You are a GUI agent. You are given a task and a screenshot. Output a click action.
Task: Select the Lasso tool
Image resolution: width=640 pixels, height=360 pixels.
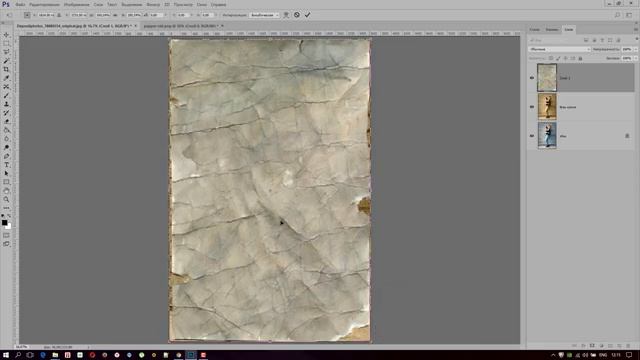6,52
